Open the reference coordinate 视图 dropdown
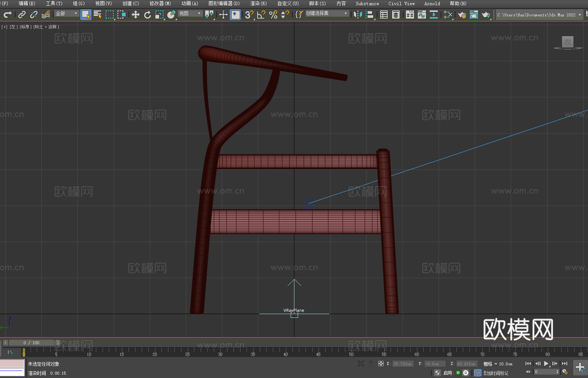588x378 pixels. click(190, 13)
